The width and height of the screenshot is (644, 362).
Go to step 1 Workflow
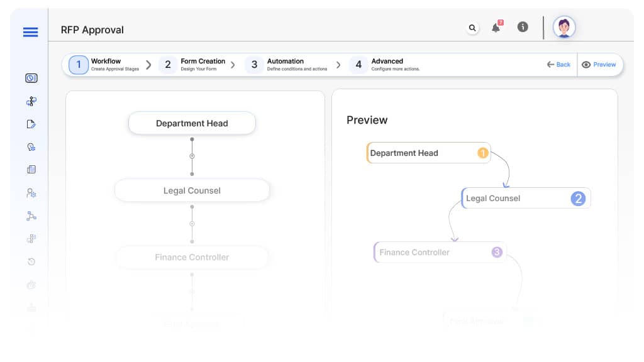104,65
